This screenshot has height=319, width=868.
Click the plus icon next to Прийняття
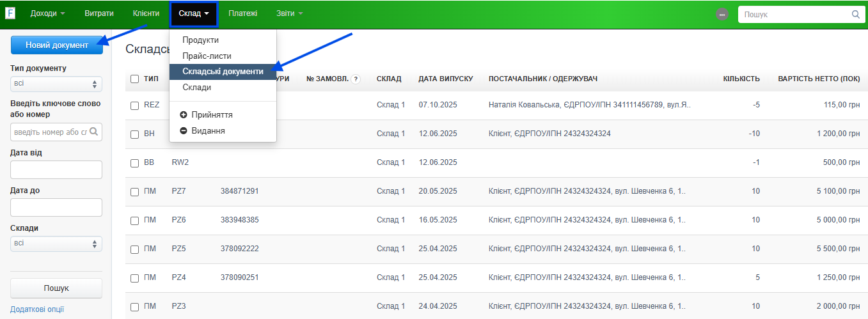pos(184,115)
